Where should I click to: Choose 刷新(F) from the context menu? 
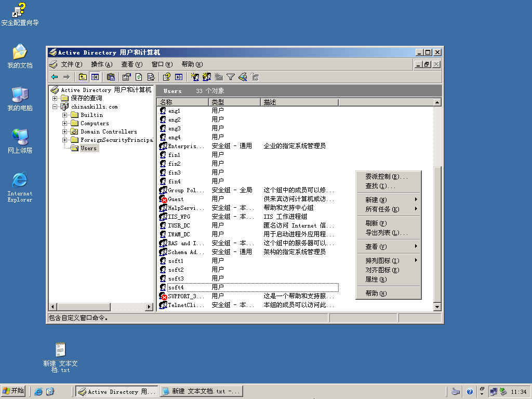coord(389,223)
